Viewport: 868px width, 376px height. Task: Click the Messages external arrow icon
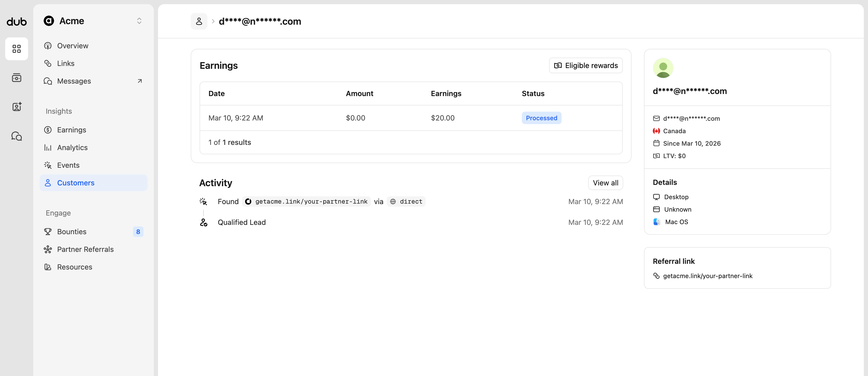[140, 81]
